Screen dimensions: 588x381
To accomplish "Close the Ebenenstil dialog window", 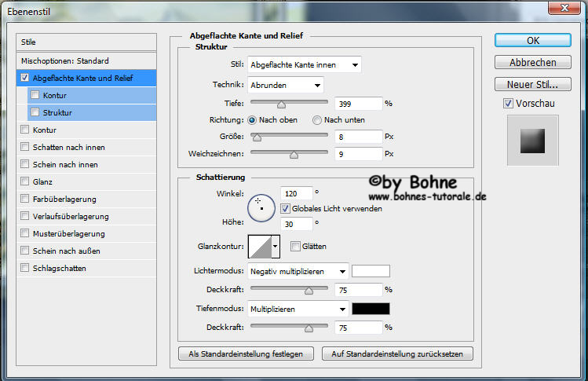I will [x=562, y=8].
